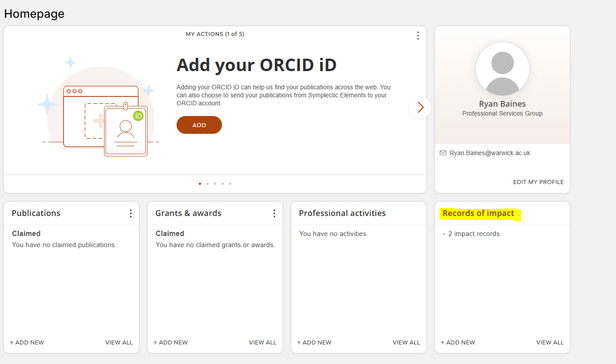View all Professional activities
This screenshot has width=616, height=364.
406,343
